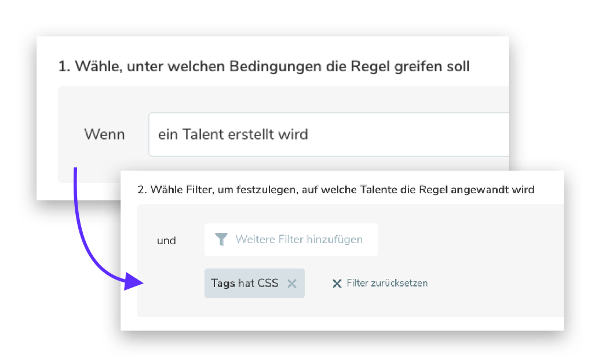Click "CSS" text inside the filter tag
This screenshot has width=595, height=364.
(x=268, y=284)
